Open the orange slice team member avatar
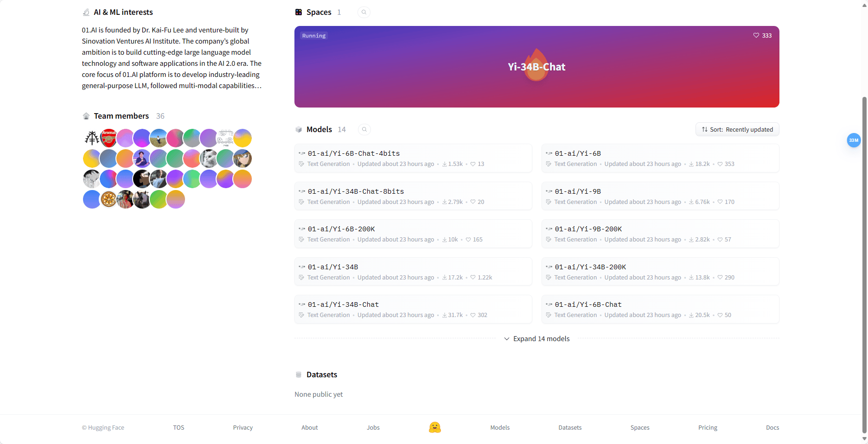This screenshot has width=868, height=444. [108, 199]
